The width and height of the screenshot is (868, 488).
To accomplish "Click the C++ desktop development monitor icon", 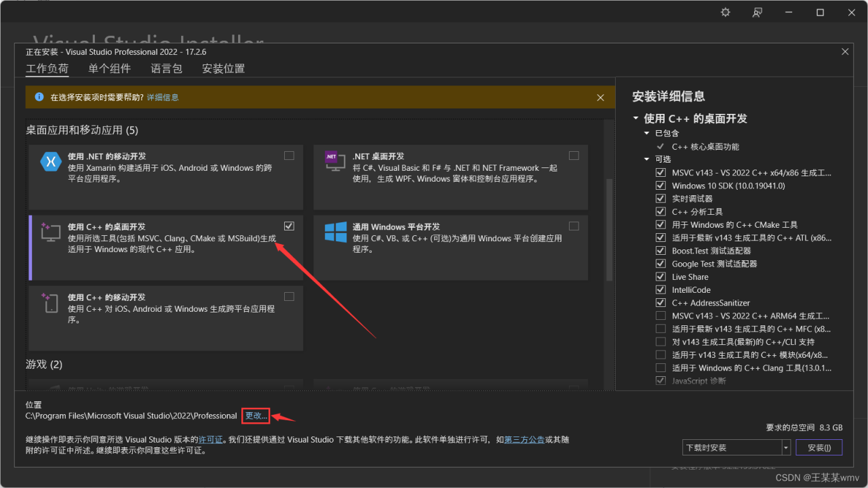I will (x=51, y=233).
